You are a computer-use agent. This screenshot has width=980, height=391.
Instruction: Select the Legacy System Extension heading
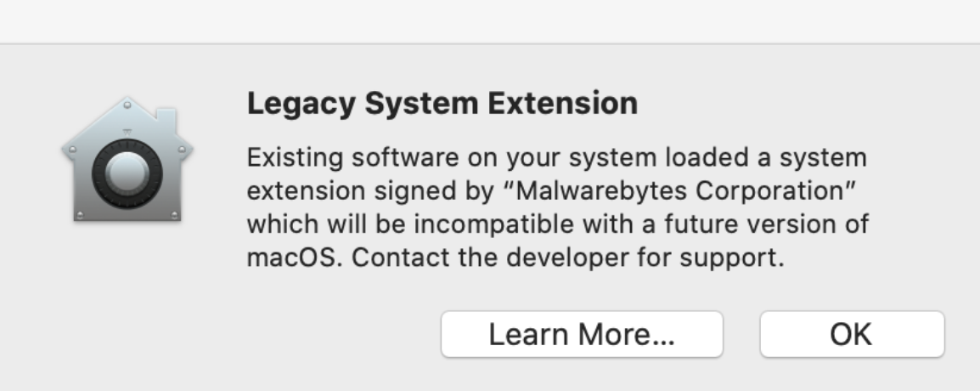click(x=442, y=104)
